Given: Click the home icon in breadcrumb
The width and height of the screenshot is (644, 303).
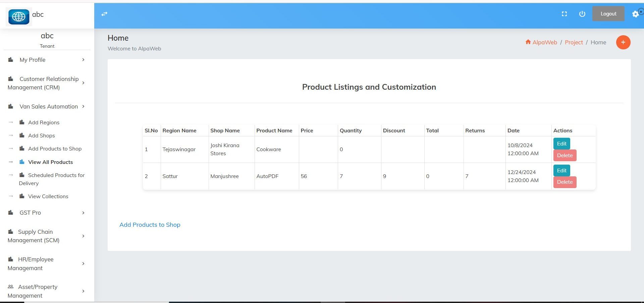Looking at the screenshot, I should (x=528, y=42).
